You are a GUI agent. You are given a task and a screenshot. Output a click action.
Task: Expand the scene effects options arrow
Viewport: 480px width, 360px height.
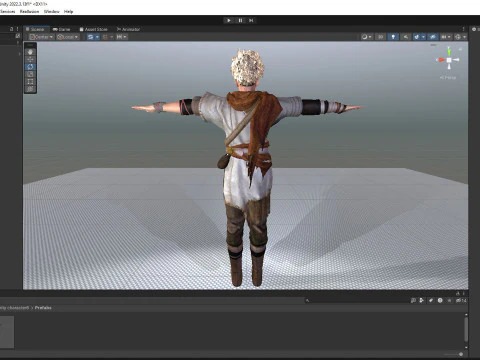[x=423, y=37]
